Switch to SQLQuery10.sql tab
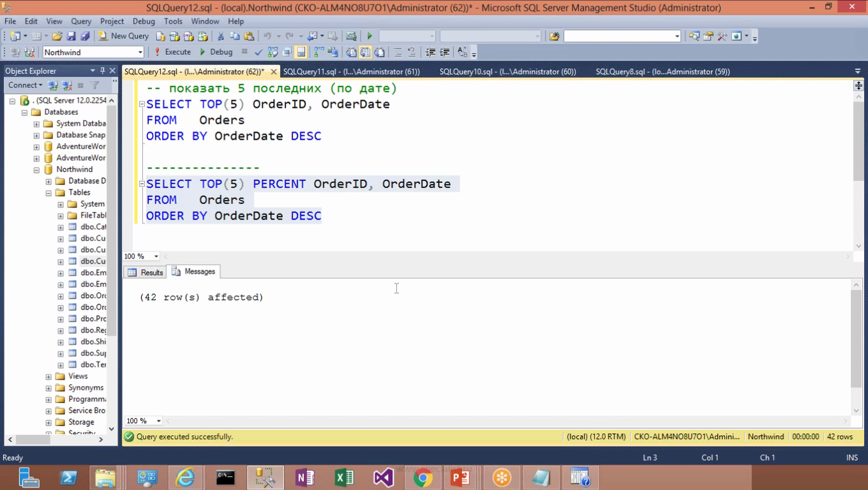868x490 pixels. click(507, 71)
